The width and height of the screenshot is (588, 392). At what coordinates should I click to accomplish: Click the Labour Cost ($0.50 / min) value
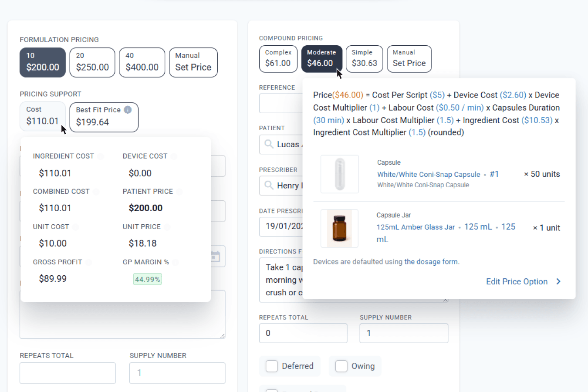(x=460, y=108)
